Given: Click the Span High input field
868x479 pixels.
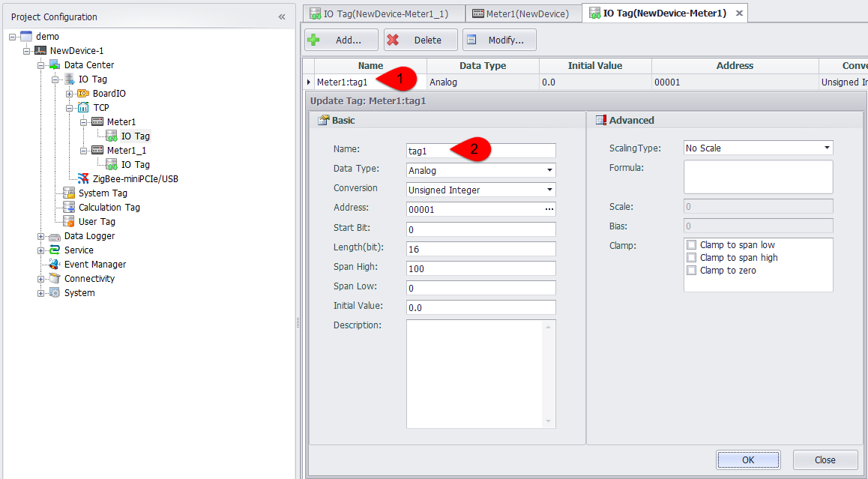Looking at the screenshot, I should 480,268.
